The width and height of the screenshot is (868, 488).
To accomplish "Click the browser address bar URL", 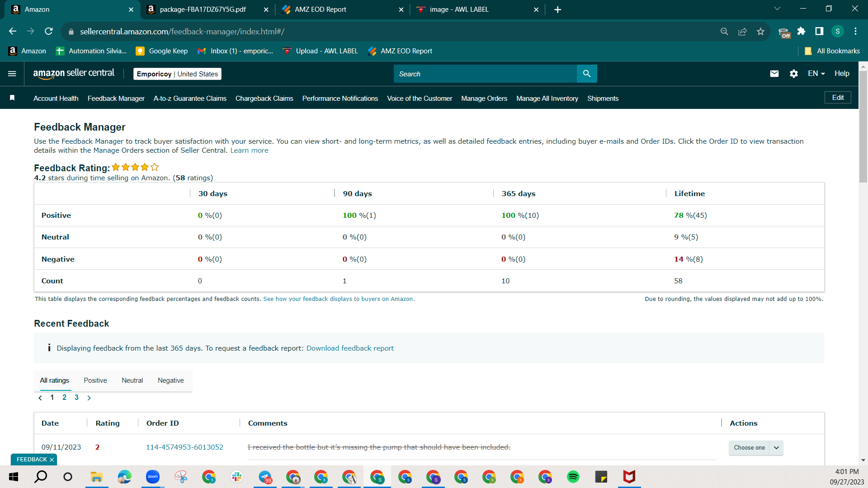I will point(182,32).
